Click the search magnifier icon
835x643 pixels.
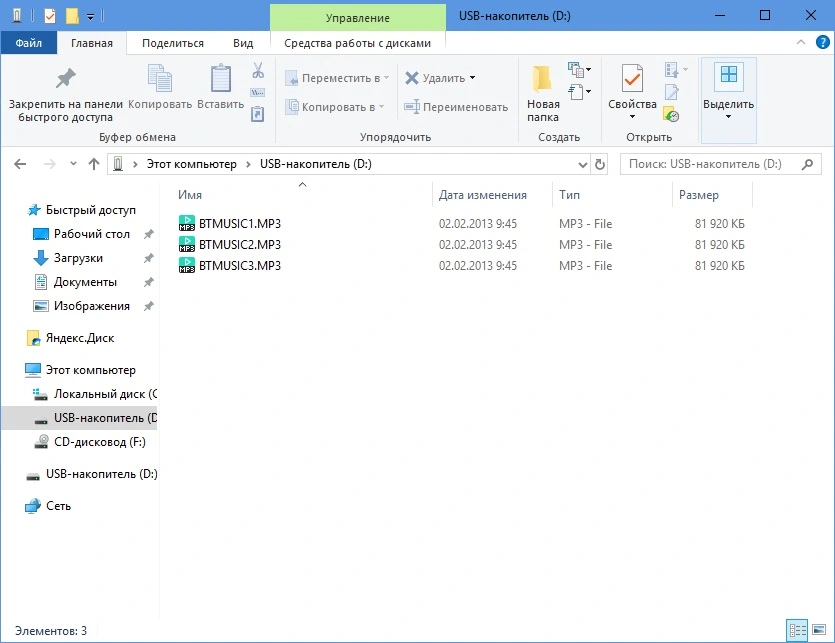[x=807, y=164]
